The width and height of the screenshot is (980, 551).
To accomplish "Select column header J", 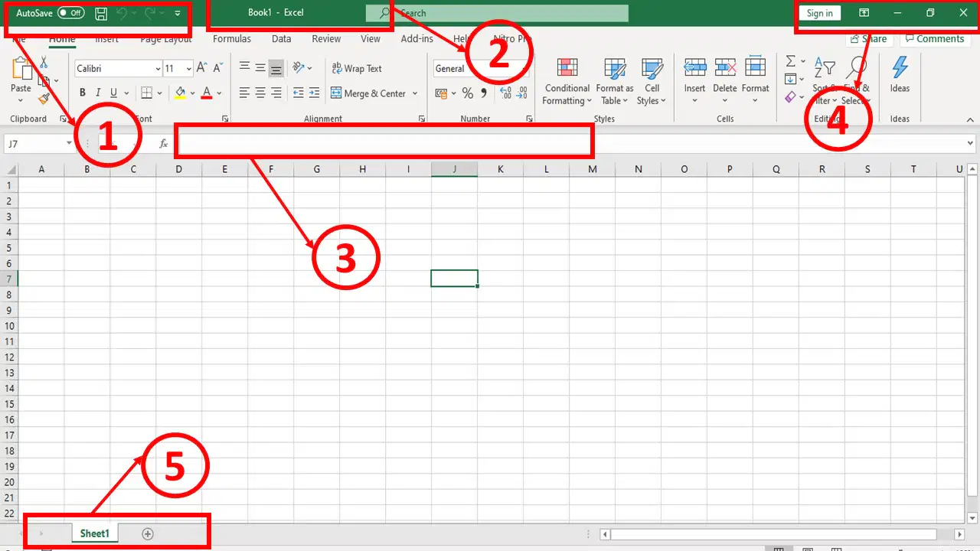I will click(454, 169).
